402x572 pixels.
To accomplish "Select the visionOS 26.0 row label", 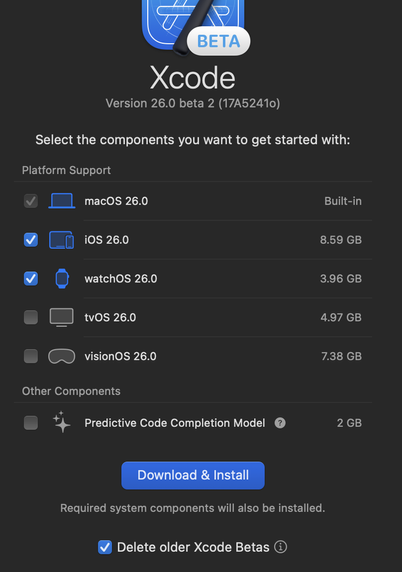I will coord(120,356).
